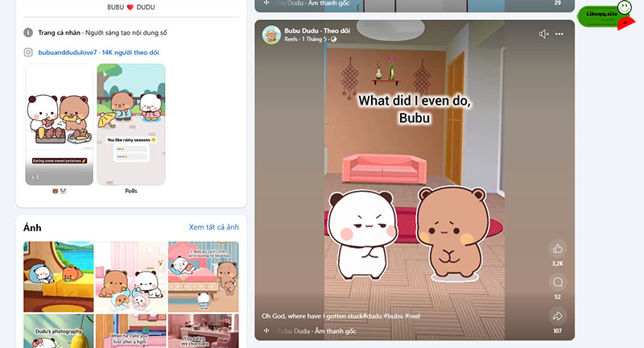644x348 pixels.
Task: Click the public globe icon next to date
Action: point(333,39)
